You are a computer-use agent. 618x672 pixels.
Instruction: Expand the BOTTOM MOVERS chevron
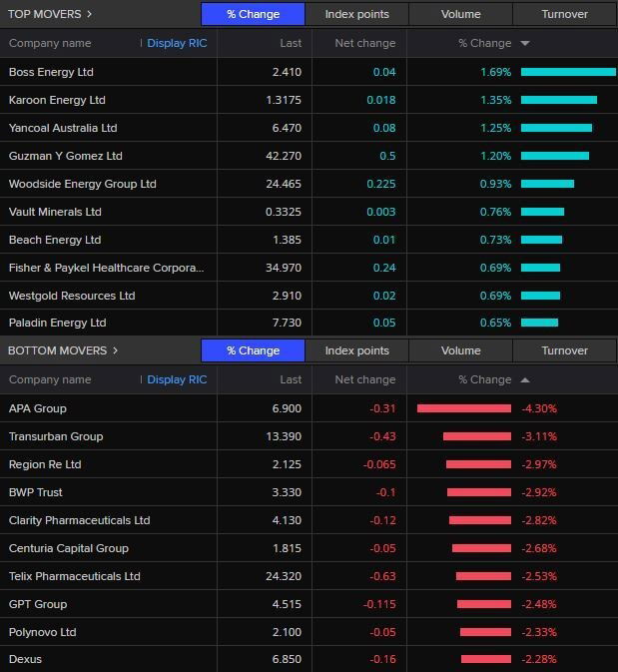pos(115,350)
